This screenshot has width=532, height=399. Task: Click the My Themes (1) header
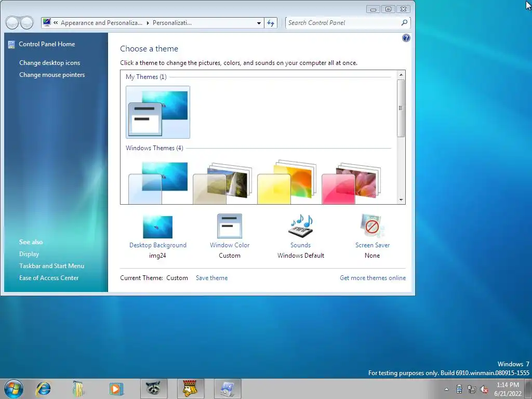tap(146, 77)
